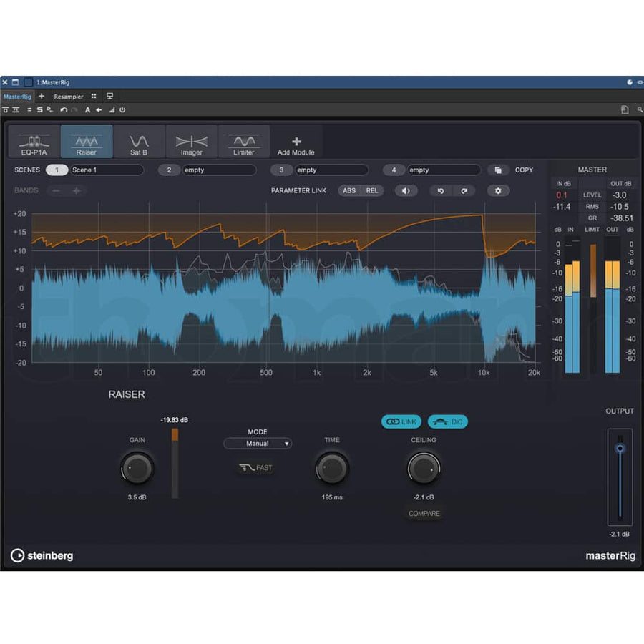Click the equals icon in host toolbar
The image size is (644, 644).
(x=29, y=109)
